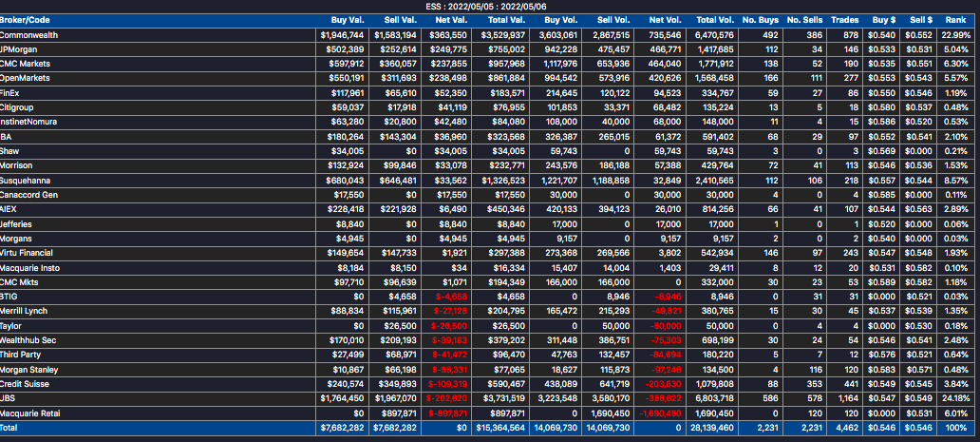Select the Citigroup broker name
The image size is (980, 442).
tap(17, 107)
